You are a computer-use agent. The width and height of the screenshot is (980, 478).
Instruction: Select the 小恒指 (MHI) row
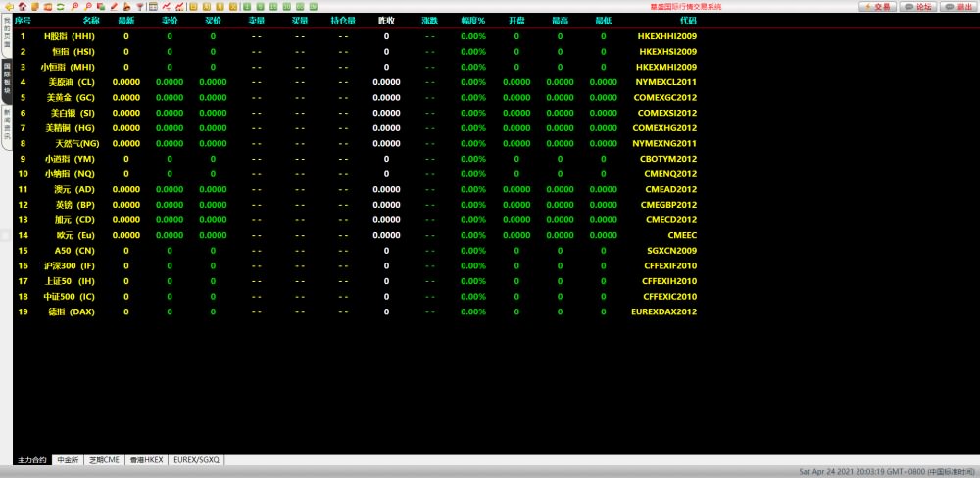click(357, 67)
